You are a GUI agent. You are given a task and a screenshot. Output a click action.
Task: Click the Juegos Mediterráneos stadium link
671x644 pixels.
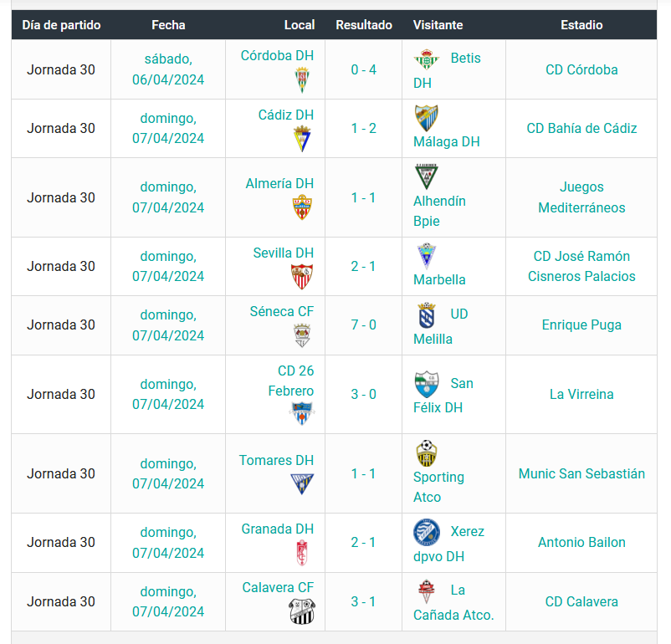point(581,197)
